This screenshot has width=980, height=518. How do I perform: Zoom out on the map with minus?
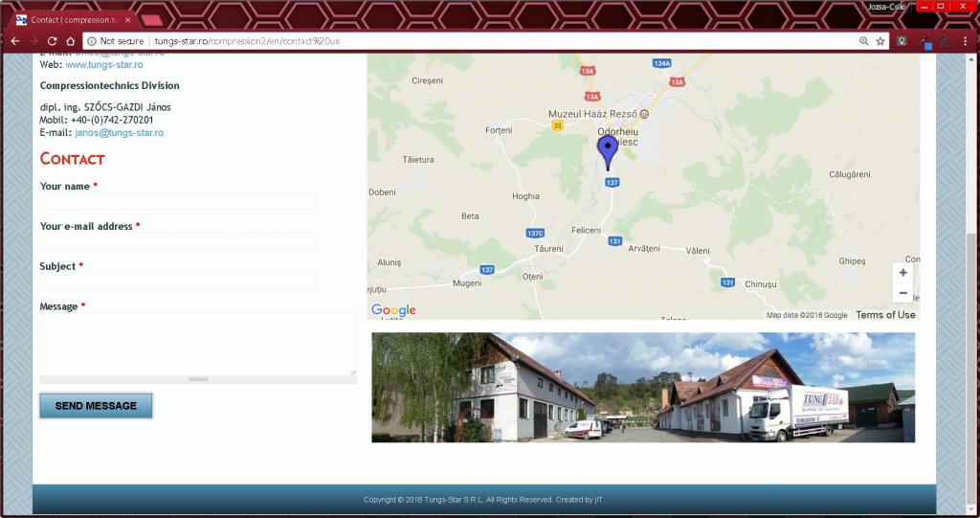click(902, 293)
